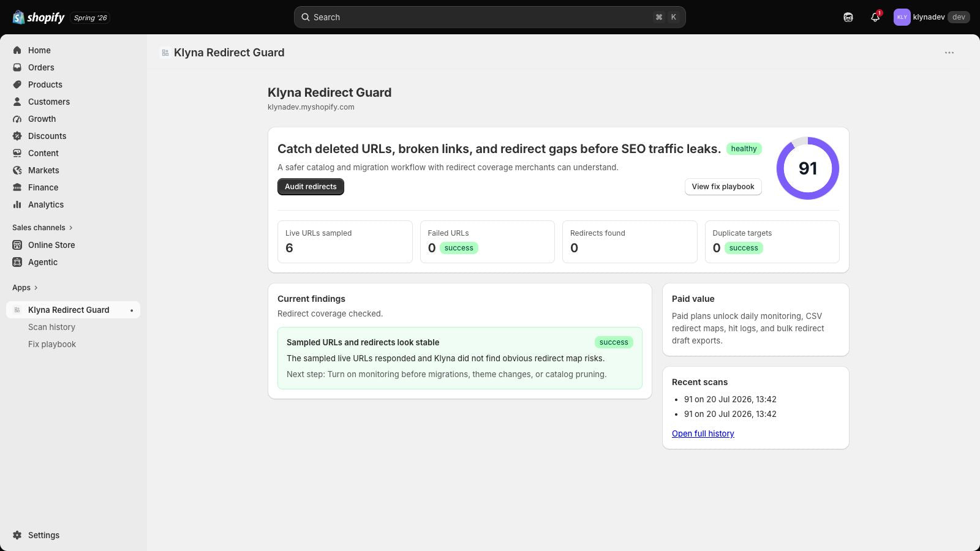Click the Spring '26 edition badge
980x551 pixels.
click(x=90, y=18)
